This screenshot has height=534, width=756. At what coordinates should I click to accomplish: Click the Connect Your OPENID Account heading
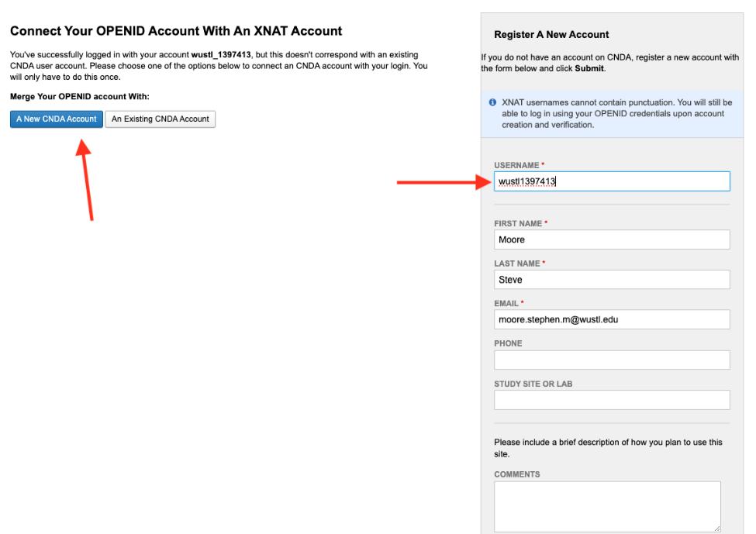[176, 31]
